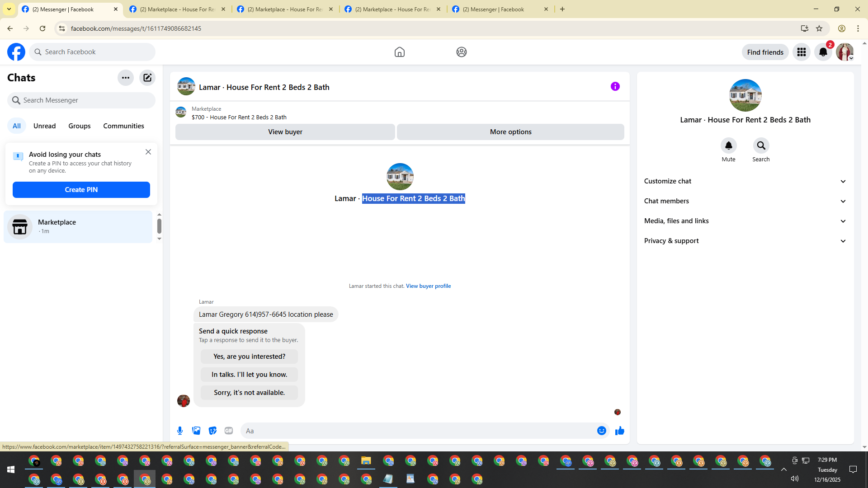
Task: Click the listing thumbnail in right panel
Action: coord(745,95)
